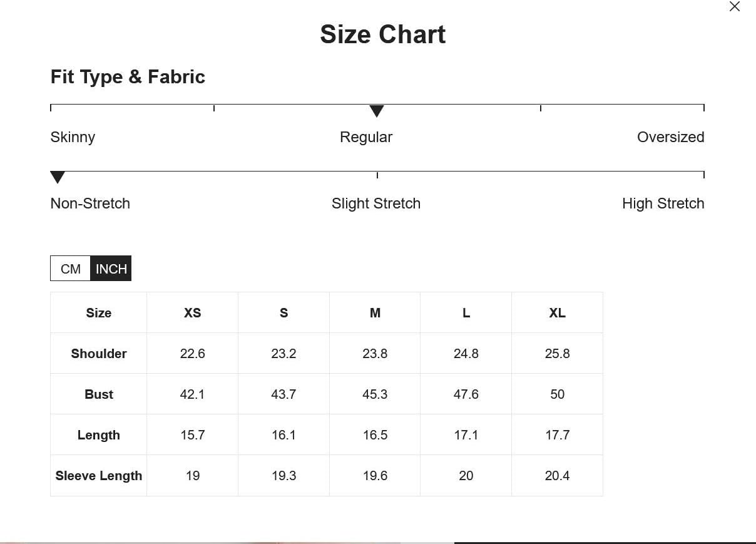The height and width of the screenshot is (544, 756).
Task: Click the Size Chart heading
Action: pyautogui.click(x=383, y=34)
